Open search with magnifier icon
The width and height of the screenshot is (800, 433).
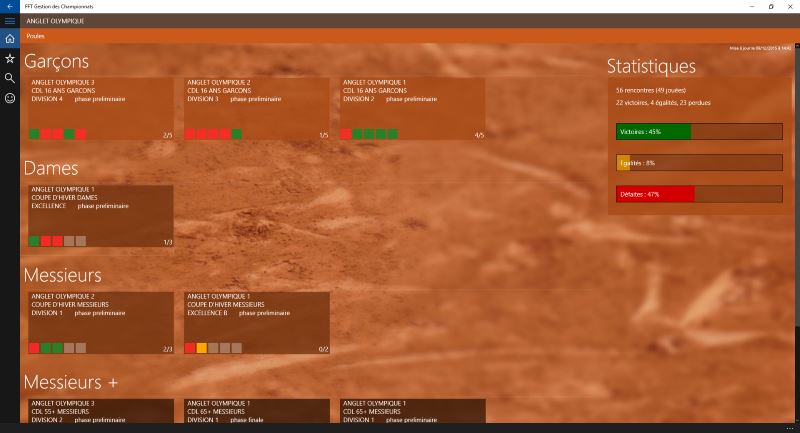tap(10, 78)
